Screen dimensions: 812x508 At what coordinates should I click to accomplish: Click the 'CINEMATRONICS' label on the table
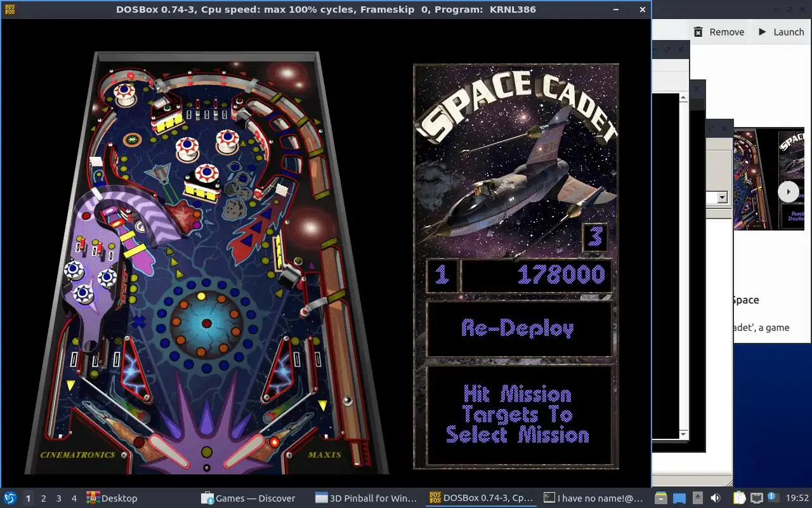click(77, 455)
